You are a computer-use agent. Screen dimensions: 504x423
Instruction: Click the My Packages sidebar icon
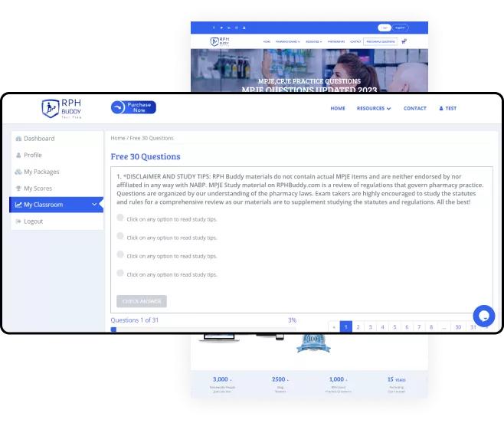[18, 172]
